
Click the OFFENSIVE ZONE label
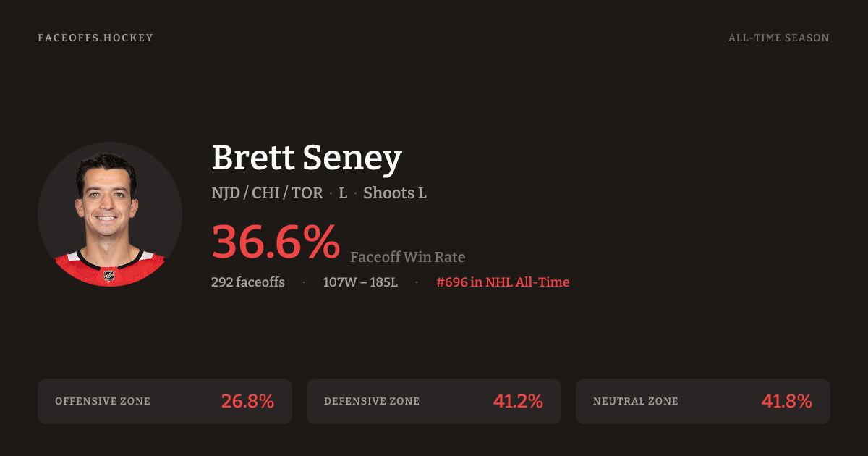(103, 401)
